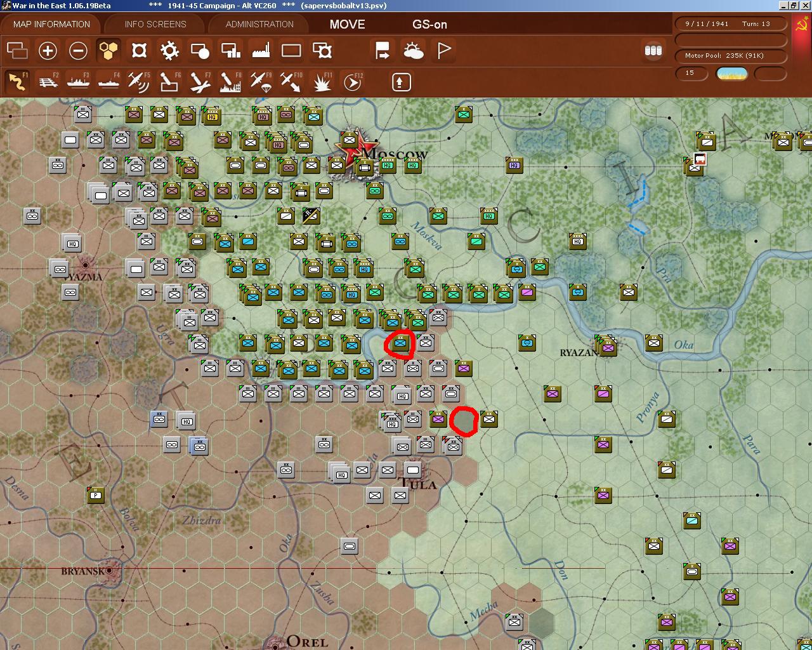Click the GS-on indicator
The height and width of the screenshot is (650, 812).
tap(429, 24)
